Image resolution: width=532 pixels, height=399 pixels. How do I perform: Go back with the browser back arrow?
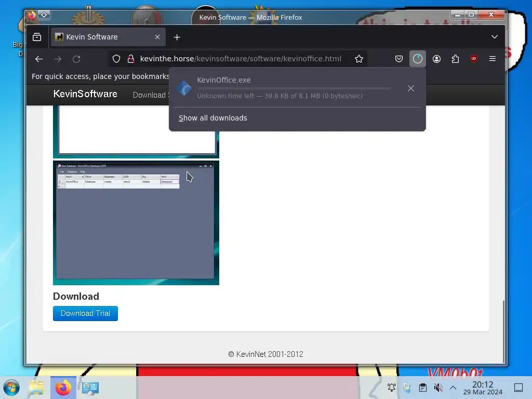38,59
